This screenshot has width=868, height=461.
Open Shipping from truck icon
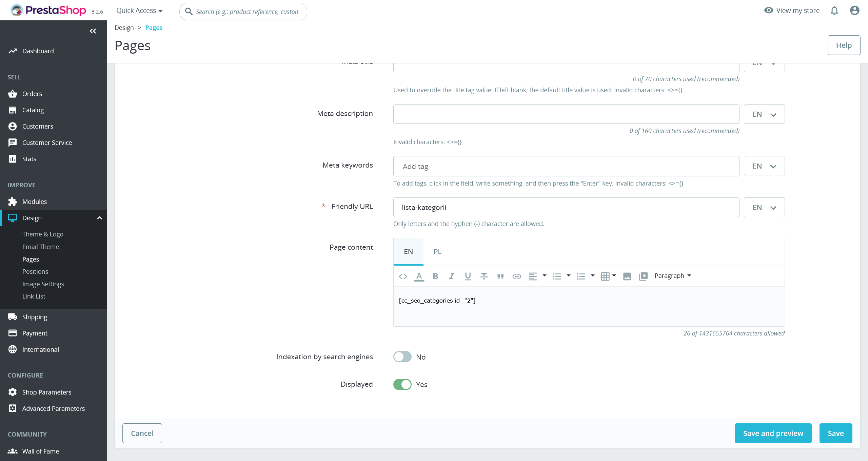[x=13, y=317]
